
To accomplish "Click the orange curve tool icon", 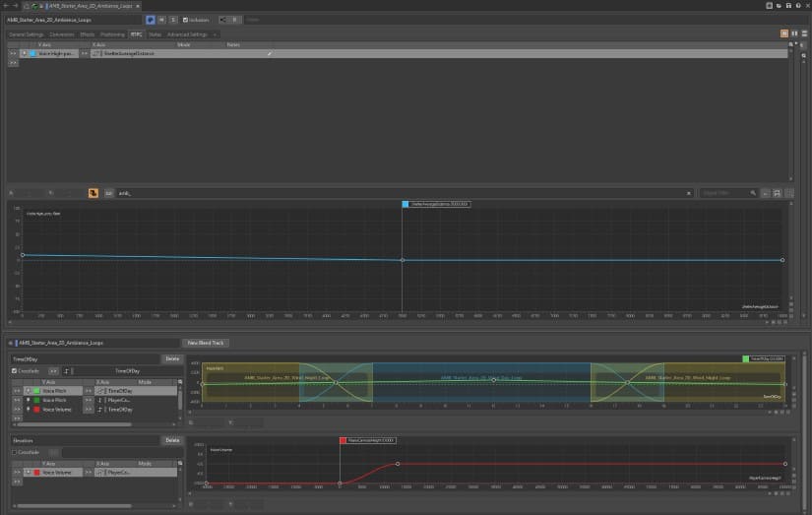I will pos(94,193).
